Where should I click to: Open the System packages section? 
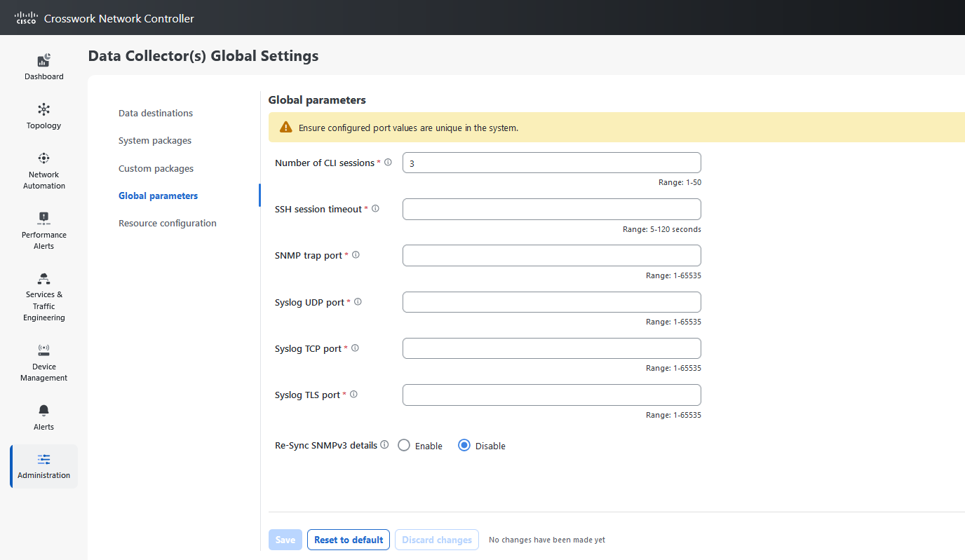155,140
